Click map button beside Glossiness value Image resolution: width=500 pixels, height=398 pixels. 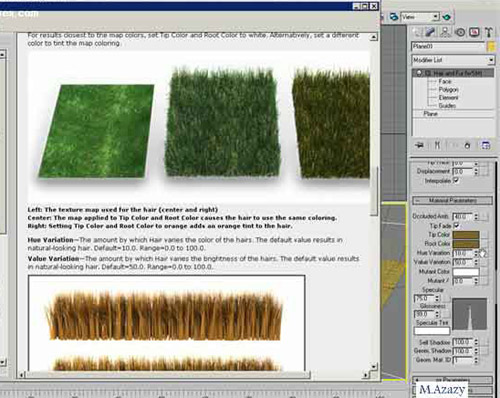click(x=446, y=314)
